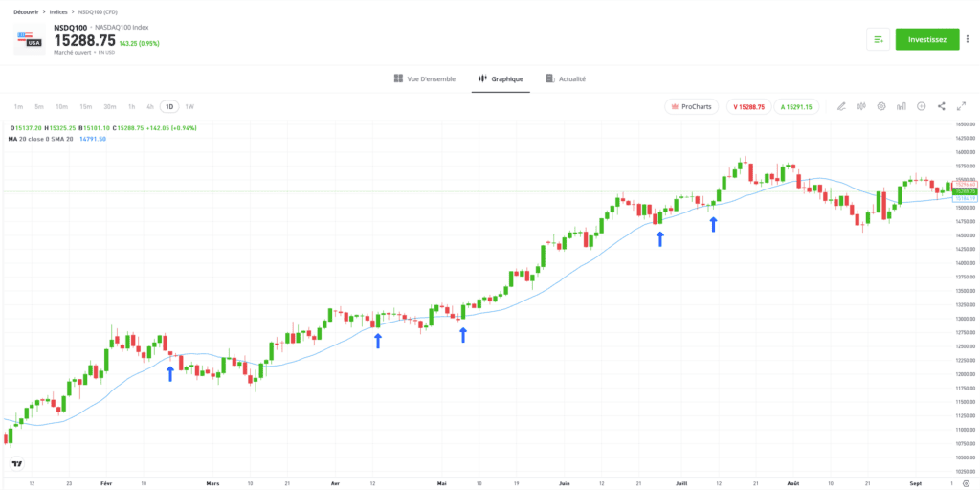Select the 1W timeframe

(190, 107)
